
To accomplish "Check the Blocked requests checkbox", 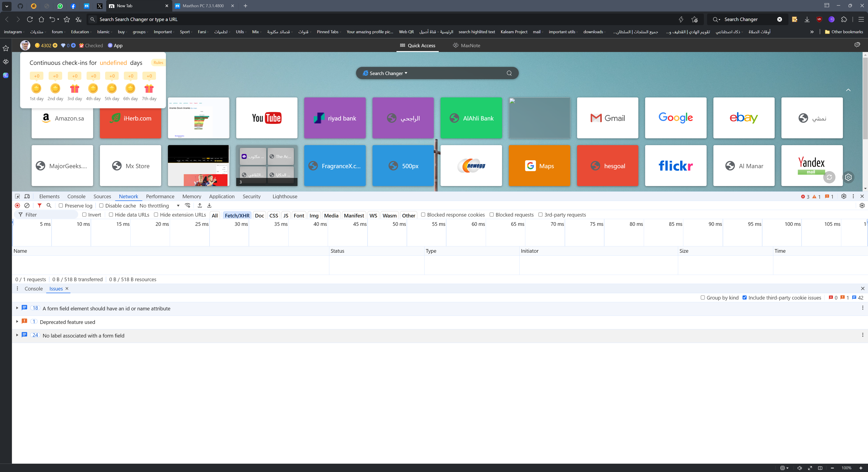I will click(x=492, y=215).
